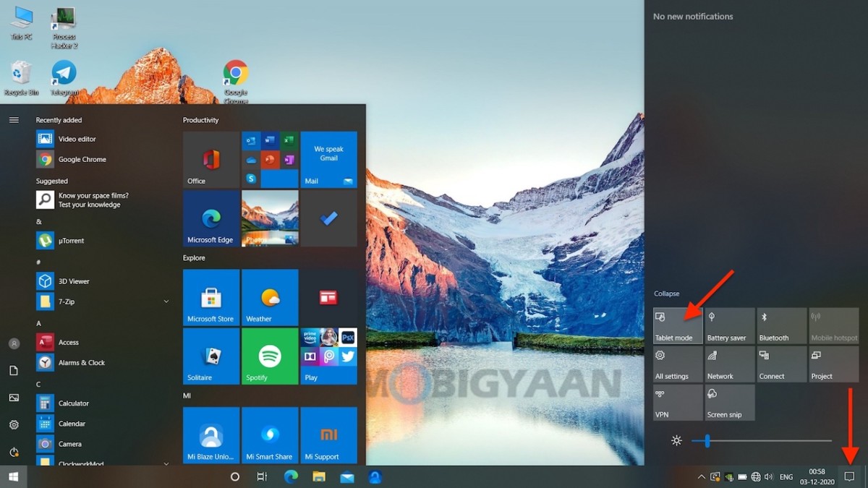
Task: Open All settings from quick actions
Action: point(677,364)
